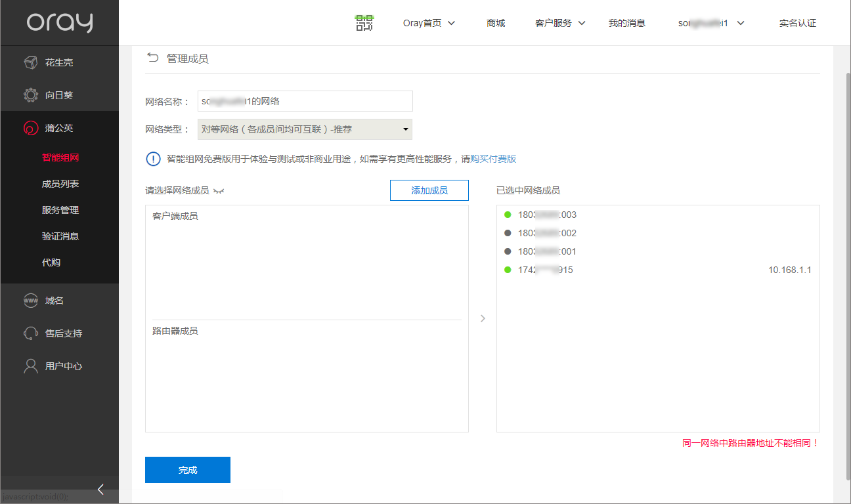Click the info icon before free-version notice
Screen dimensions: 851x504
point(153,159)
